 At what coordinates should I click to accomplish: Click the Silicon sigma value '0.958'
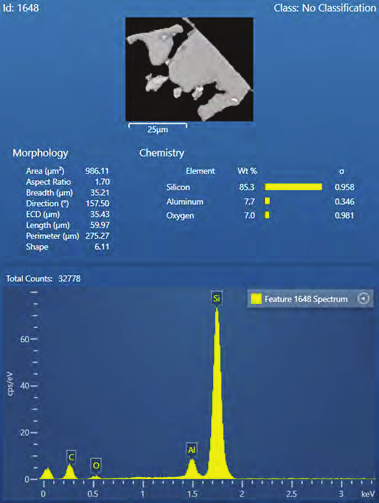pos(344,187)
